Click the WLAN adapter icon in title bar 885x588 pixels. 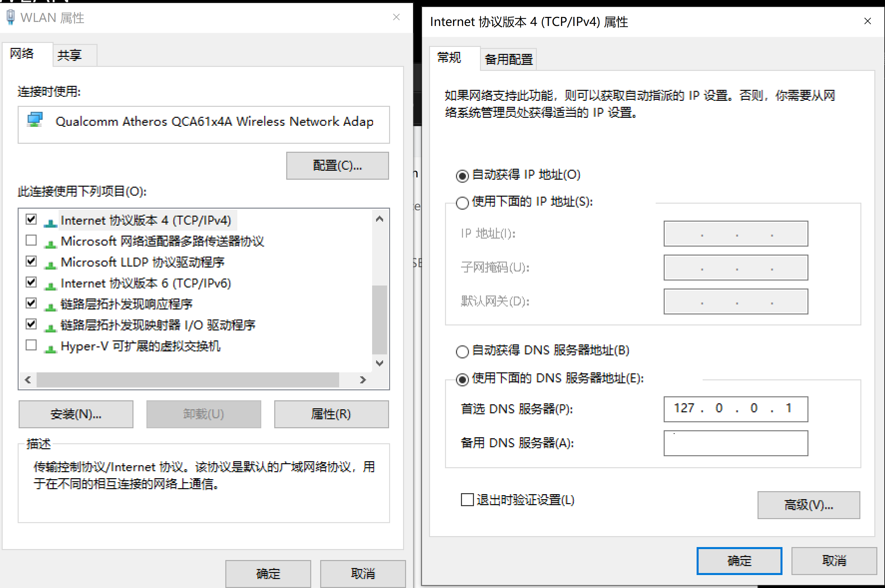(x=11, y=17)
